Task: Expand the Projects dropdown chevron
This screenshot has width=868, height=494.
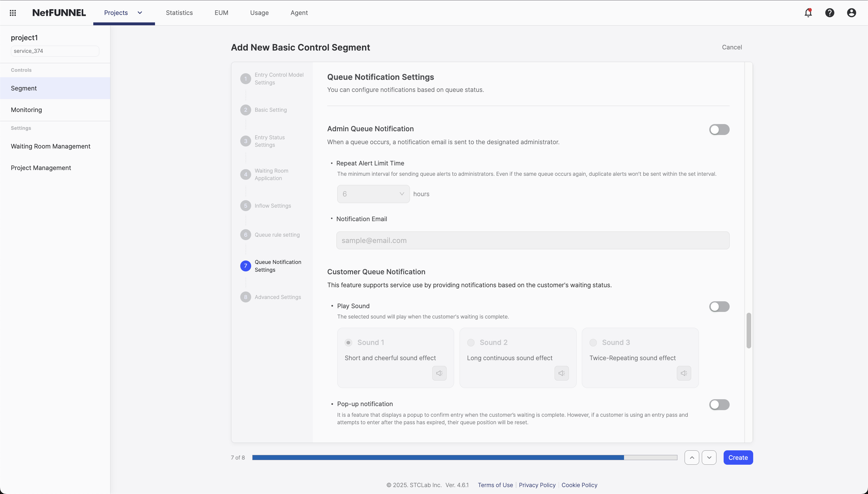Action: [140, 13]
